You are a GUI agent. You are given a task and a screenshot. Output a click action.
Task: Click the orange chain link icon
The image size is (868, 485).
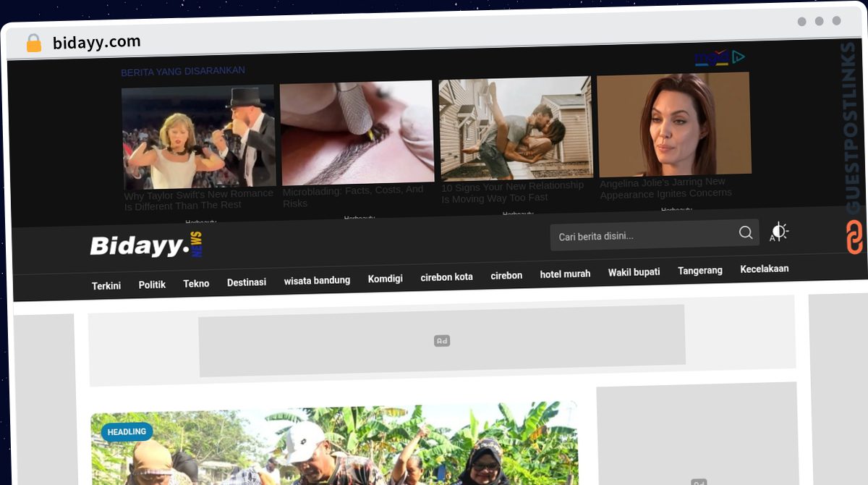click(854, 237)
